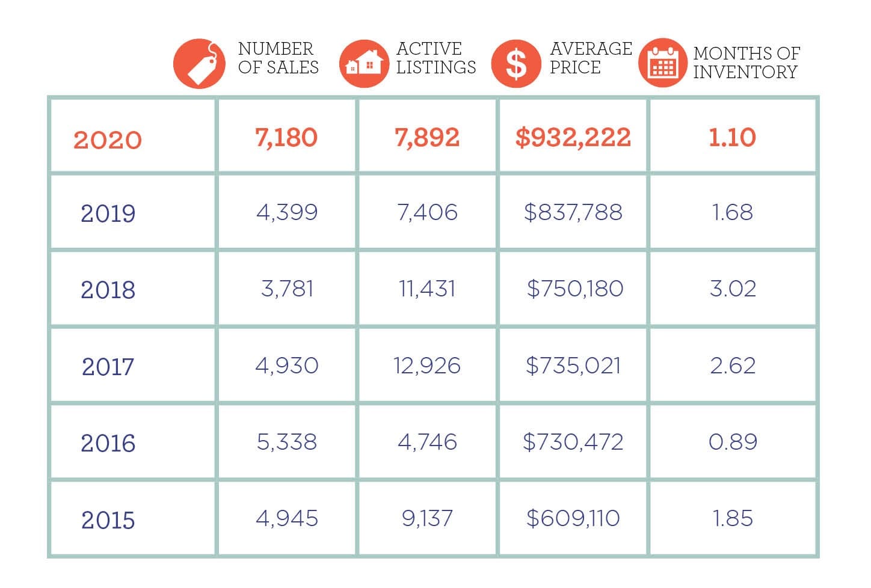Screen dimensions: 871x588
Task: Click the 7,180 sales figure cell
Action: [x=286, y=138]
